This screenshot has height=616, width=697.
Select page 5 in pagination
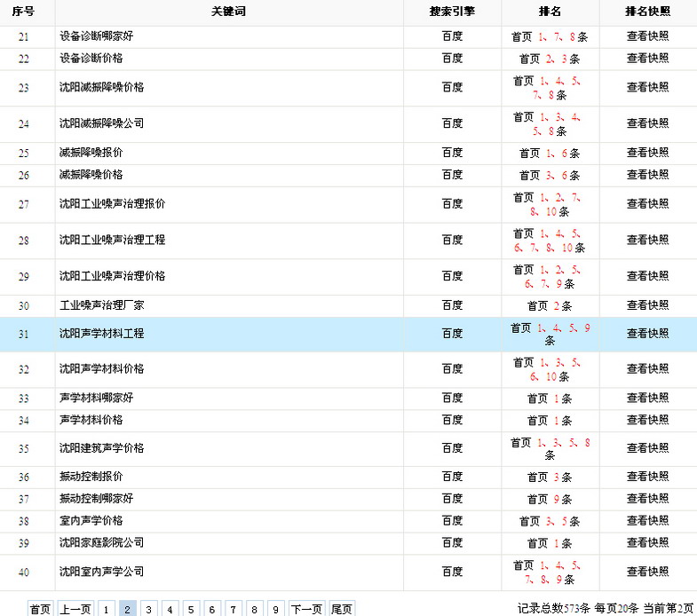[191, 609]
